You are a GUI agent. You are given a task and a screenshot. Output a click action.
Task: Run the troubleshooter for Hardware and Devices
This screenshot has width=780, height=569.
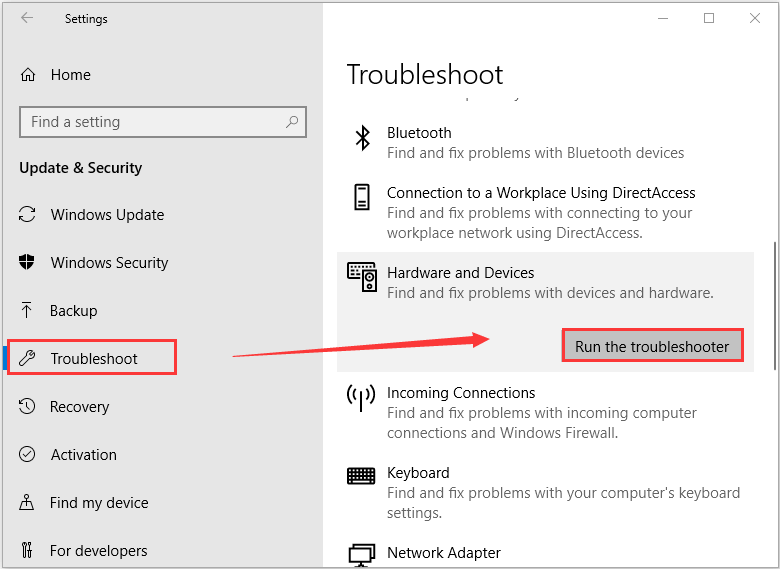(x=653, y=346)
